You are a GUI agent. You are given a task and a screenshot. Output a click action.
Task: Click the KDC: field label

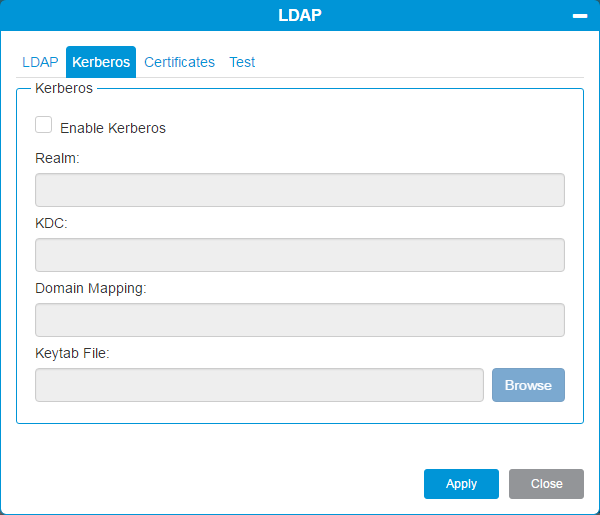pos(51,223)
